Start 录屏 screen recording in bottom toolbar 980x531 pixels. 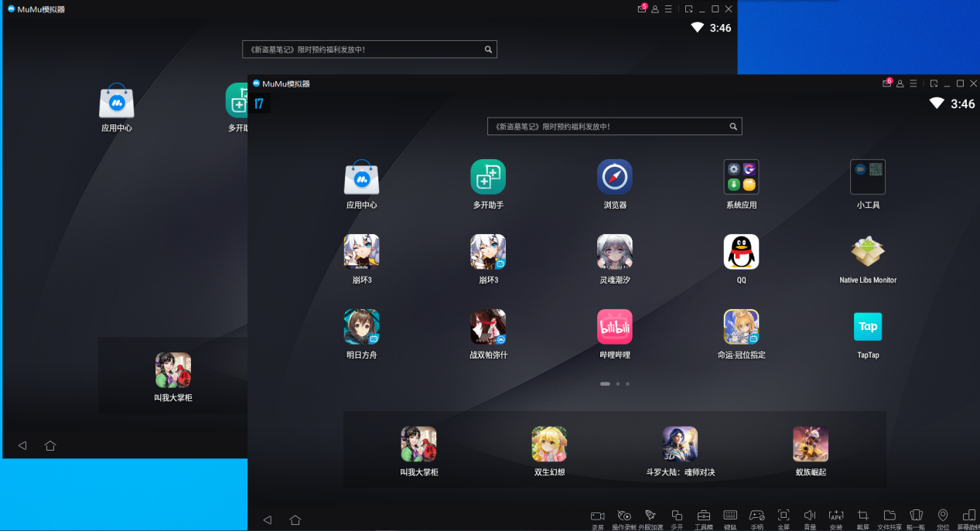click(597, 516)
